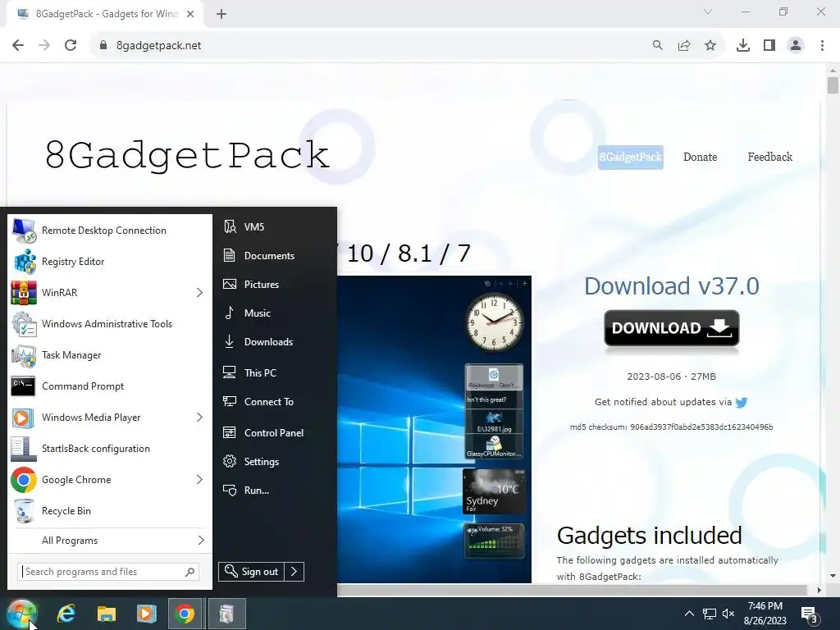The width and height of the screenshot is (840, 630).
Task: Click the black DOWNLOAD button
Action: pyautogui.click(x=672, y=328)
